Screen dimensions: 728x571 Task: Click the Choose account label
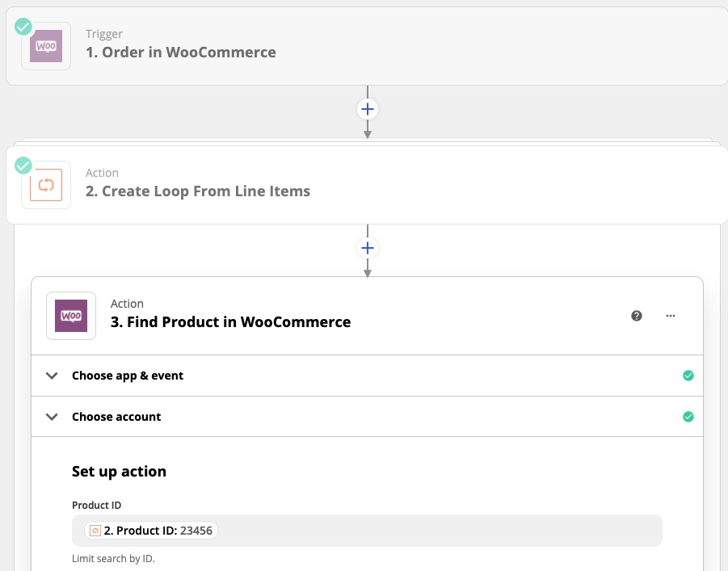(116, 417)
